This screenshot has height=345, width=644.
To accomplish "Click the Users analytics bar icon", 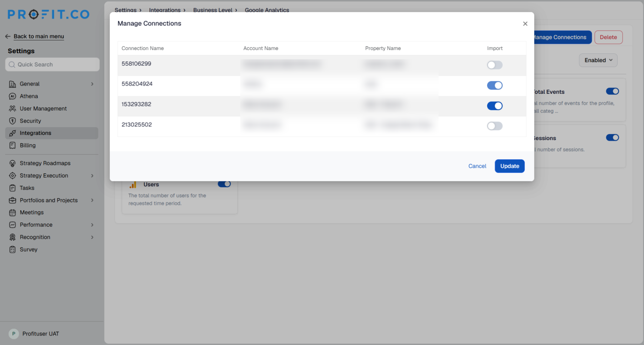I will tap(133, 184).
